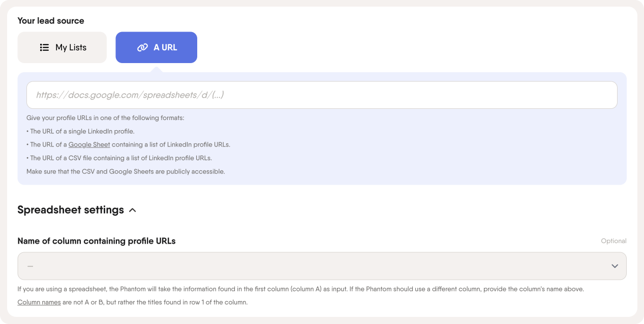Select the A URL lead source option
This screenshot has width=644, height=324.
(156, 47)
